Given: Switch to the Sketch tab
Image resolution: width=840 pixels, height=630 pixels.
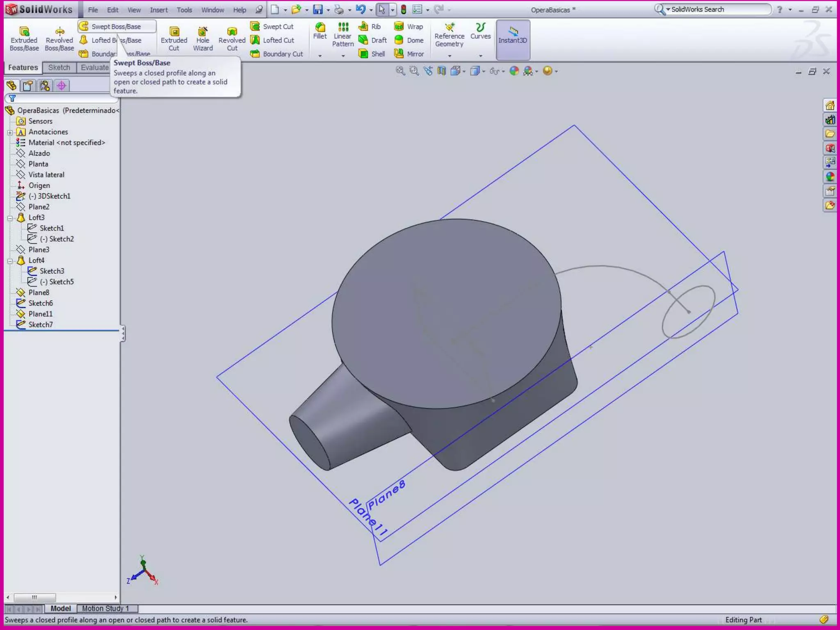Looking at the screenshot, I should [x=59, y=68].
